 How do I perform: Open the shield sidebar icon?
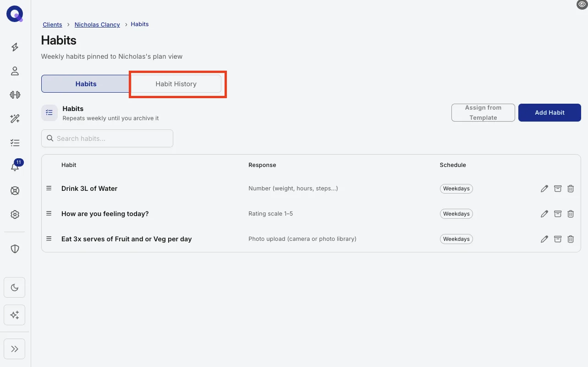pyautogui.click(x=15, y=249)
